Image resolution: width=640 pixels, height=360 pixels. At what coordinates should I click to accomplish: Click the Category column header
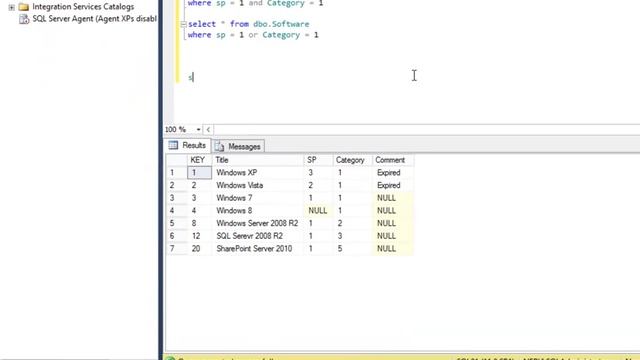pyautogui.click(x=352, y=160)
